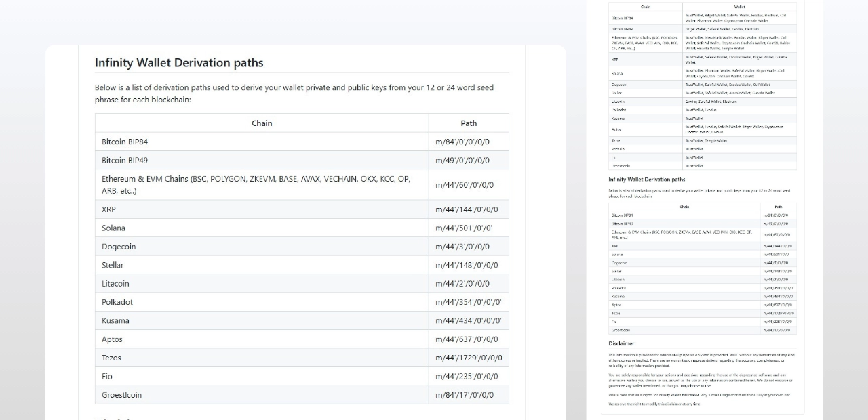Click the "XRP" chain cell in main table
This screenshot has width=868, height=420.
(x=262, y=209)
